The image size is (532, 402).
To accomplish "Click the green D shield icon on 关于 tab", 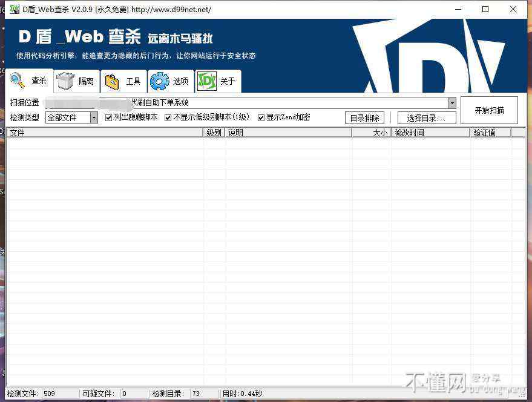I will click(207, 81).
